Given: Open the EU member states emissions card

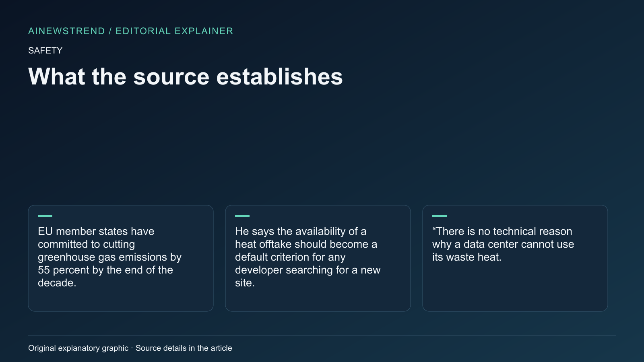Looking at the screenshot, I should tap(121, 258).
